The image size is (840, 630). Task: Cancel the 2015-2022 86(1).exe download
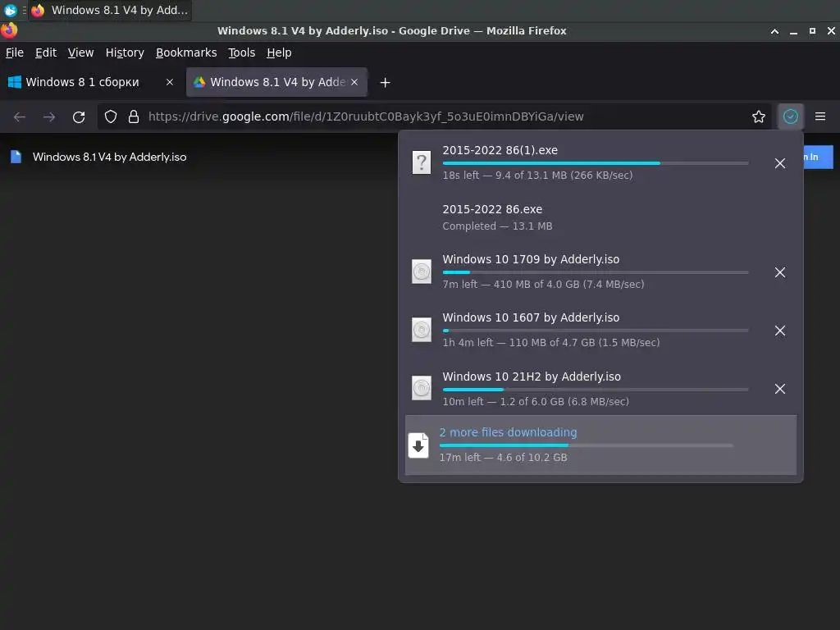click(779, 163)
